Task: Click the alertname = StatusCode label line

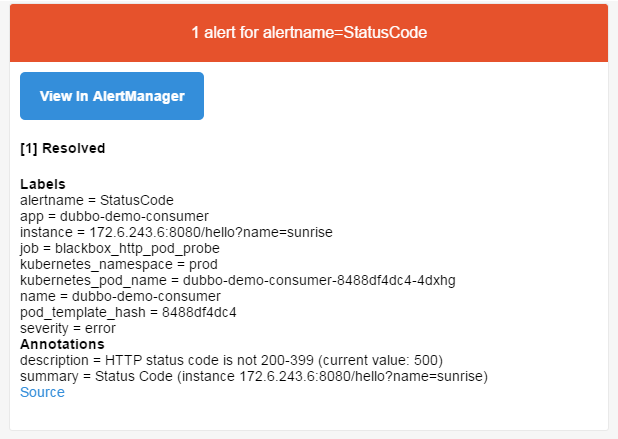Action: (97, 200)
